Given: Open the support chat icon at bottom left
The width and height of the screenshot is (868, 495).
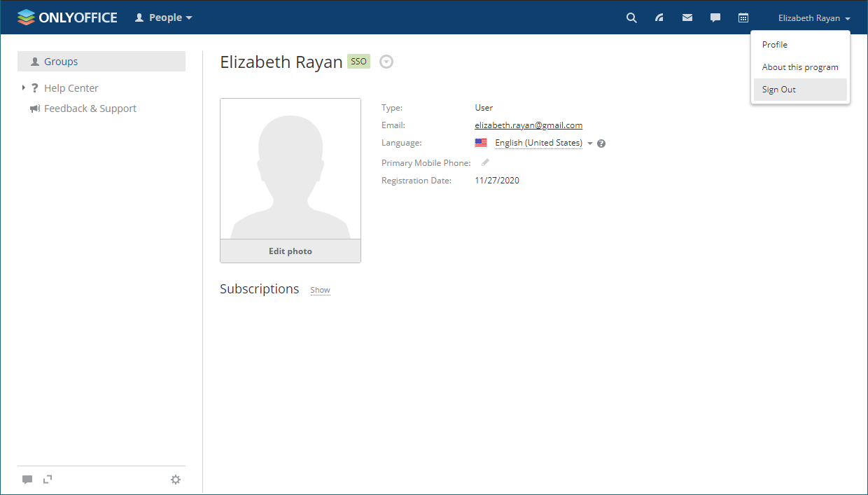Looking at the screenshot, I should 27,480.
